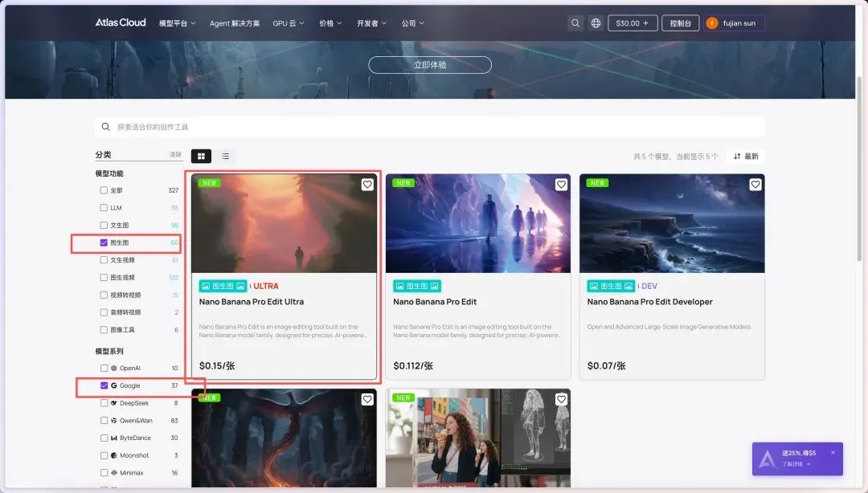Open the 控制台 console

(681, 23)
